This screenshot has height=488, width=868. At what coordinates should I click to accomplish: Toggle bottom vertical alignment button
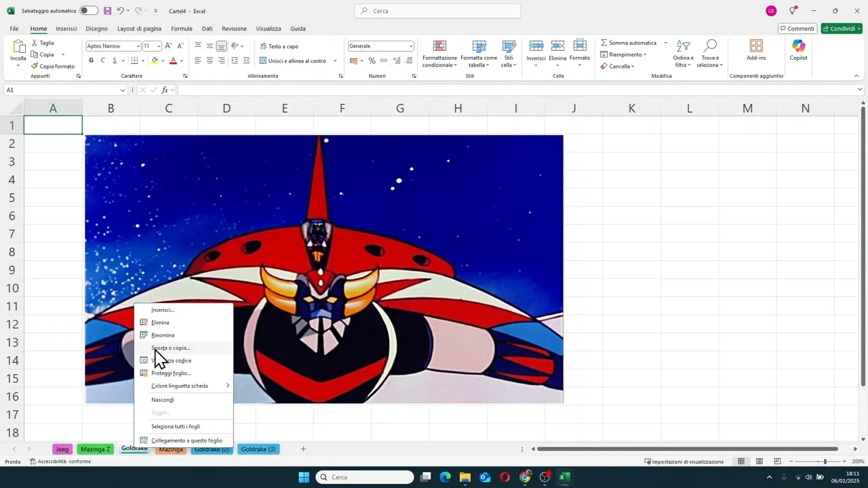point(221,46)
